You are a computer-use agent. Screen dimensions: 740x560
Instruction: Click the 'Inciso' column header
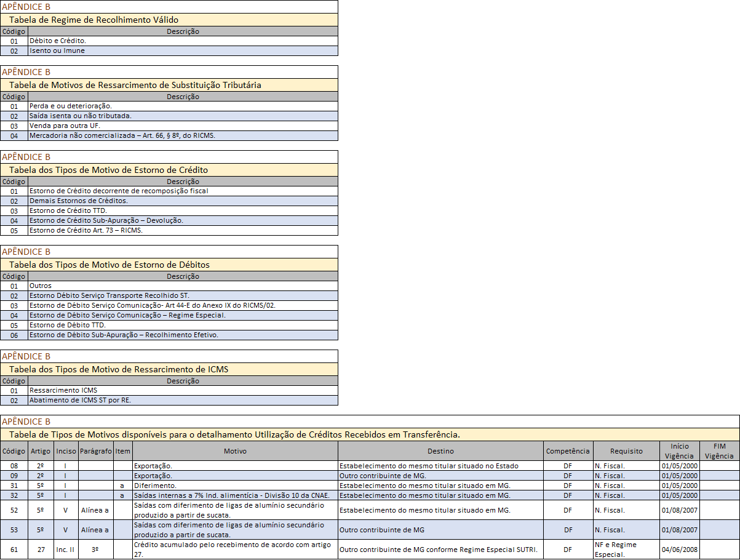click(66, 451)
